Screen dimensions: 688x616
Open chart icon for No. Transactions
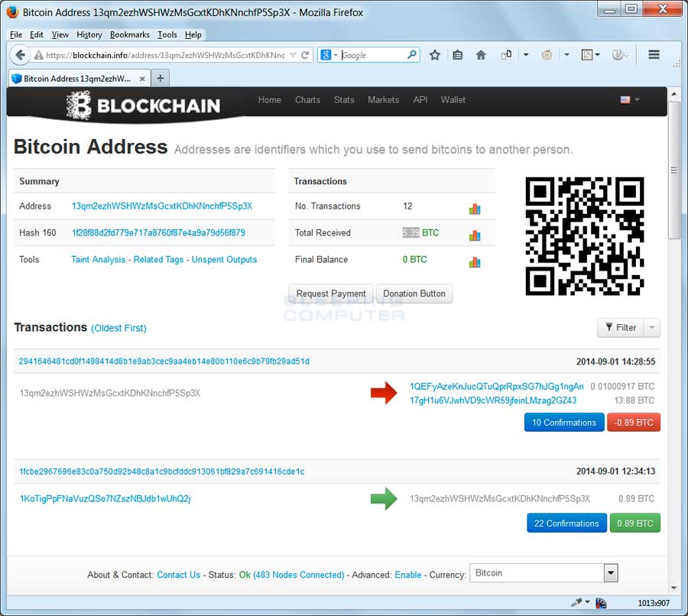(474, 209)
